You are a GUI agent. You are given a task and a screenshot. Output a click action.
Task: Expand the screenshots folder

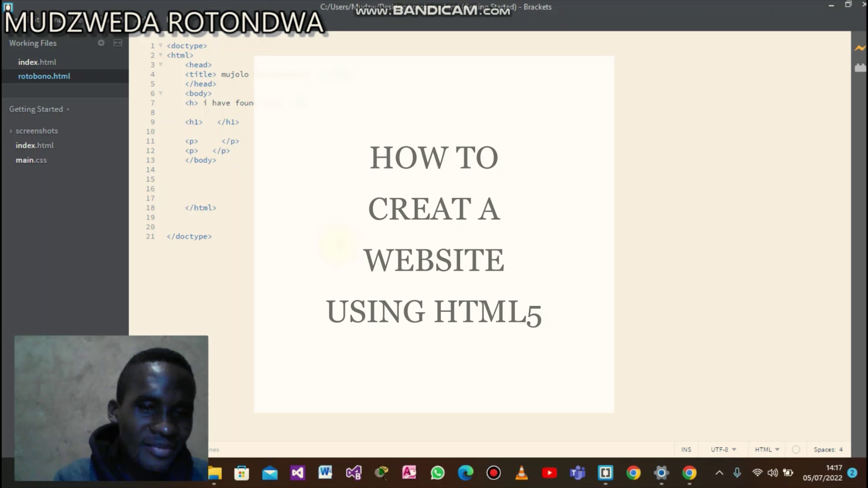[x=11, y=131]
